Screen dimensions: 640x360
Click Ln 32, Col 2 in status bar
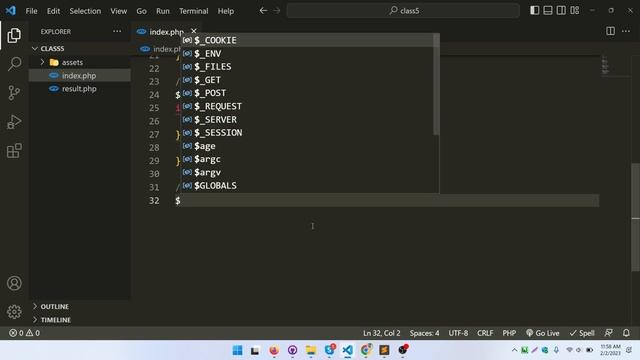pyautogui.click(x=382, y=333)
